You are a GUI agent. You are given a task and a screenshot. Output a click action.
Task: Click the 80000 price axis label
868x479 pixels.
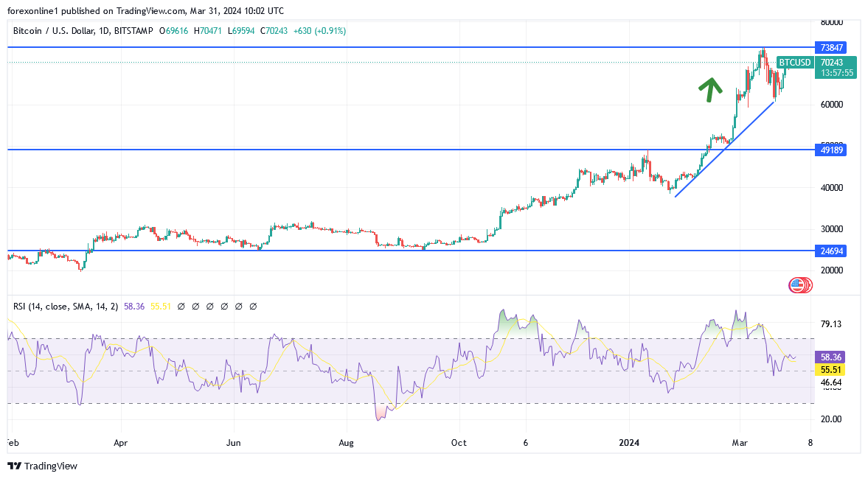(x=831, y=23)
